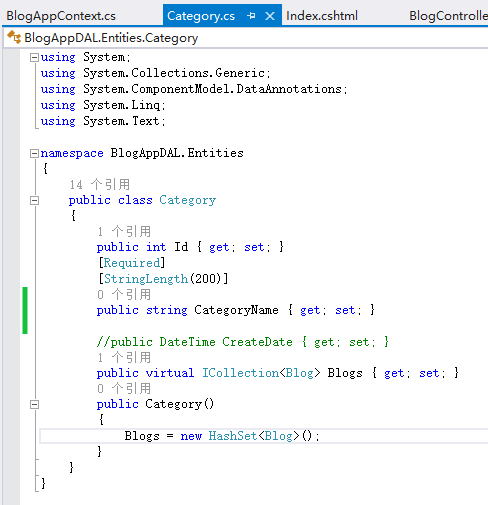488x505 pixels.
Task: Collapse the Category() constructor block
Action: pos(34,405)
